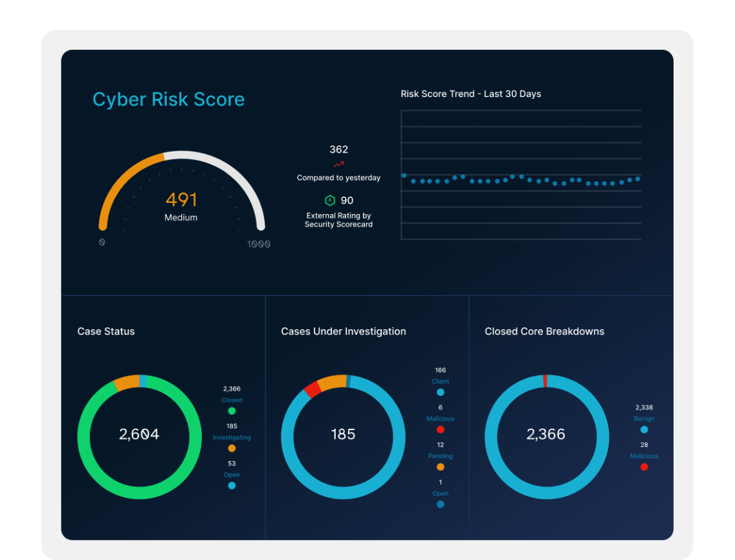Click the blue Benign legend dot
The height and width of the screenshot is (560, 735).
644,429
